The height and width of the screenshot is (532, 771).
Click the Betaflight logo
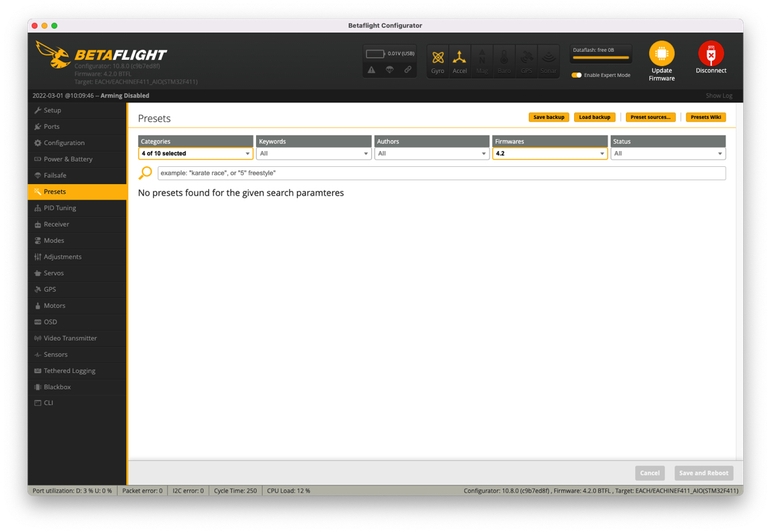[101, 55]
